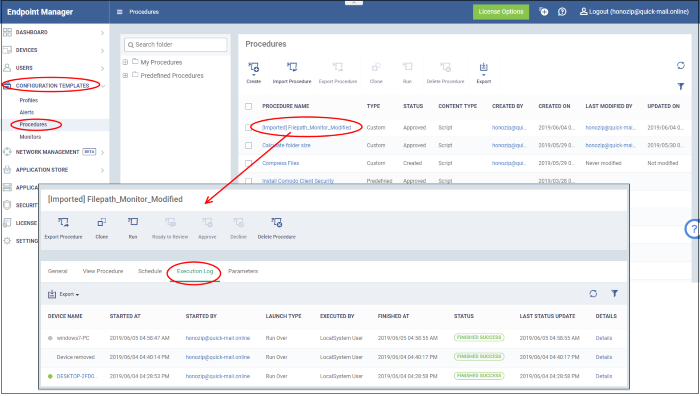Expand the Network Management chevron
The height and width of the screenshot is (396, 700).
coord(102,152)
